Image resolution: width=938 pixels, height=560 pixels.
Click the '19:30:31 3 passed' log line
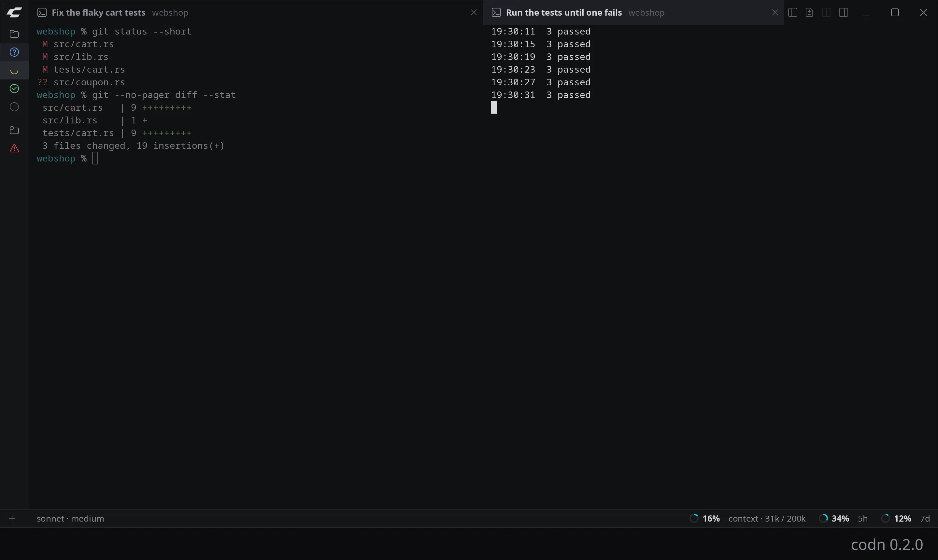click(x=541, y=95)
